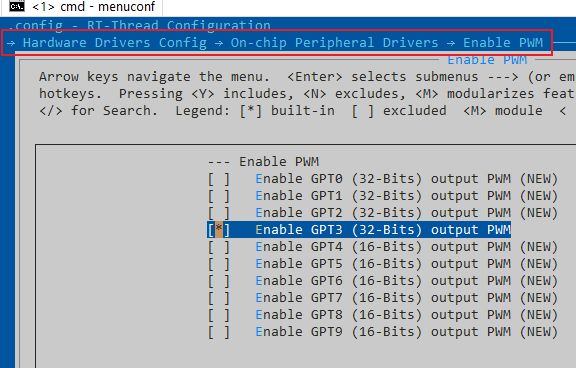Toggle the GPT7 16-Bits PWM checkbox
This screenshot has height=368, width=576.
click(x=219, y=298)
